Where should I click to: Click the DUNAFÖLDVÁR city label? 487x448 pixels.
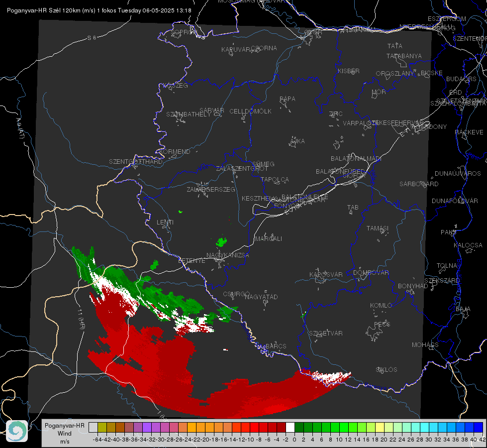pos(455,201)
